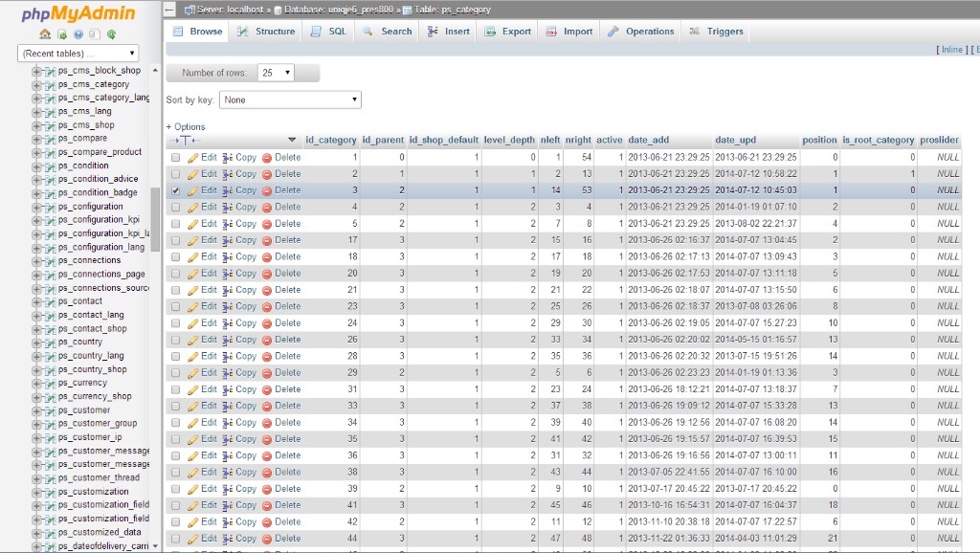Tick the checkbox for row id_category 20
This screenshot has width=980, height=553.
click(x=175, y=274)
